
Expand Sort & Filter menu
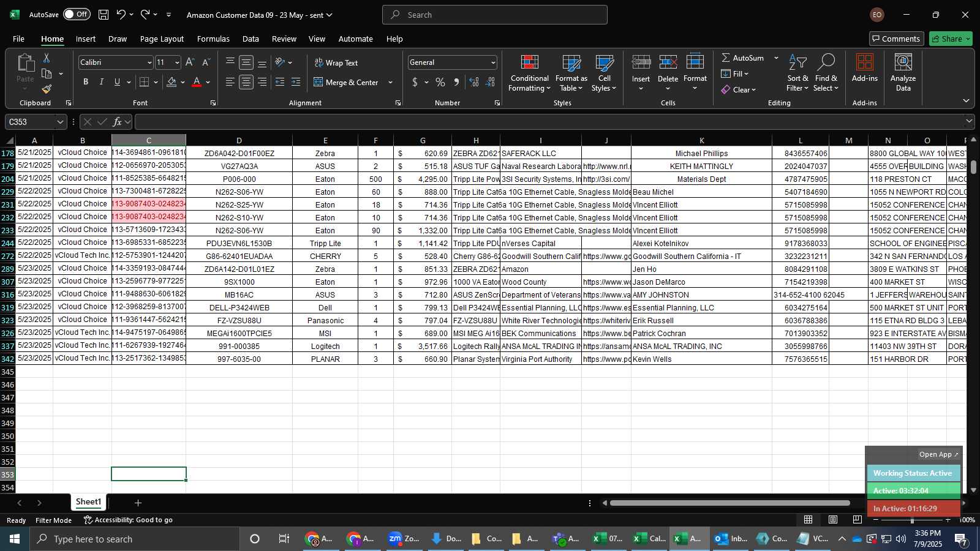coord(797,73)
